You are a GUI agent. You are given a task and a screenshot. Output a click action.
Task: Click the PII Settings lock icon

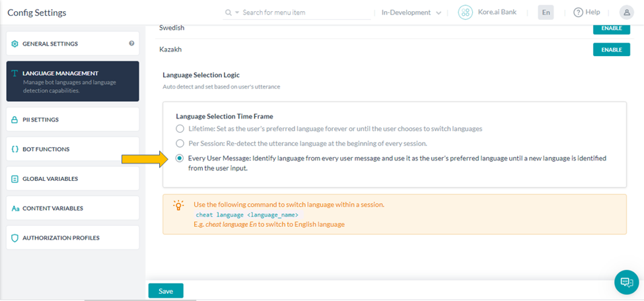(15, 120)
